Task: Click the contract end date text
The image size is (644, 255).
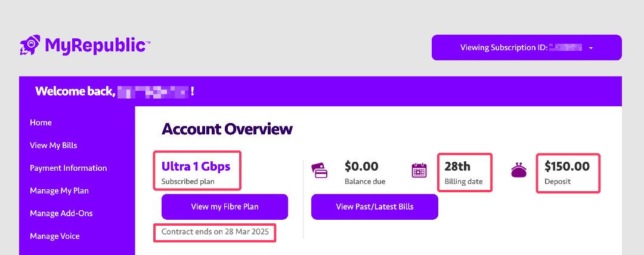Action: tap(215, 232)
